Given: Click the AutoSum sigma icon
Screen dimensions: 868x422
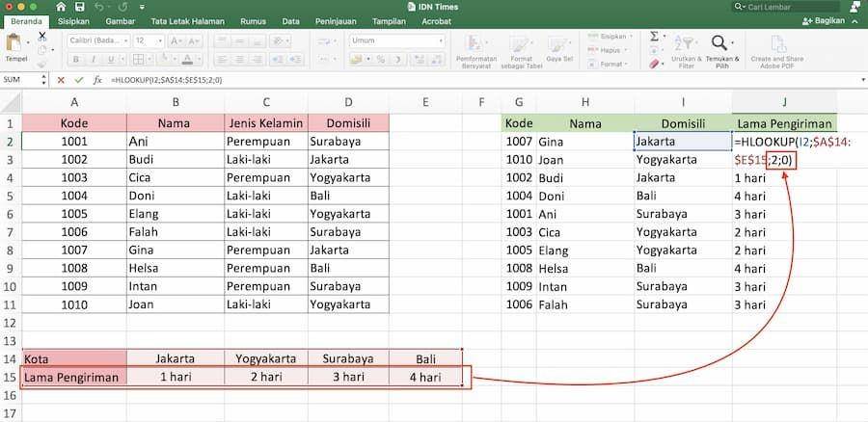Looking at the screenshot, I should click(654, 37).
